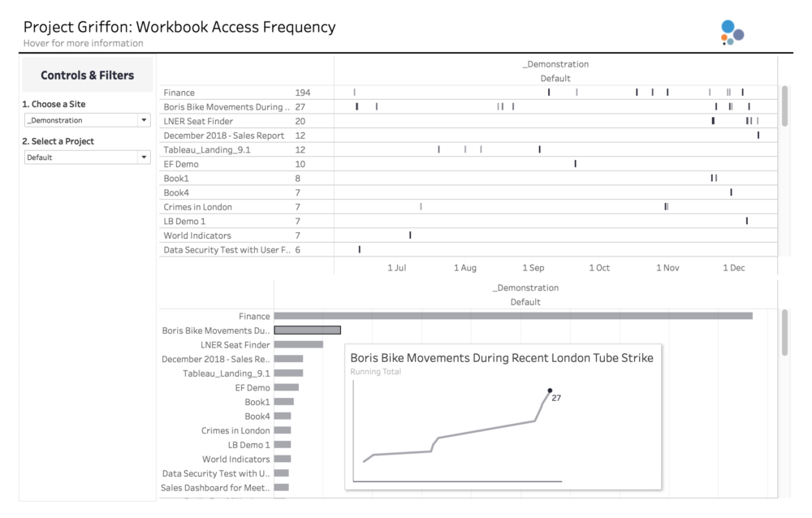Click the EF Demo count value 10
The height and width of the screenshot is (518, 812).
tap(300, 164)
